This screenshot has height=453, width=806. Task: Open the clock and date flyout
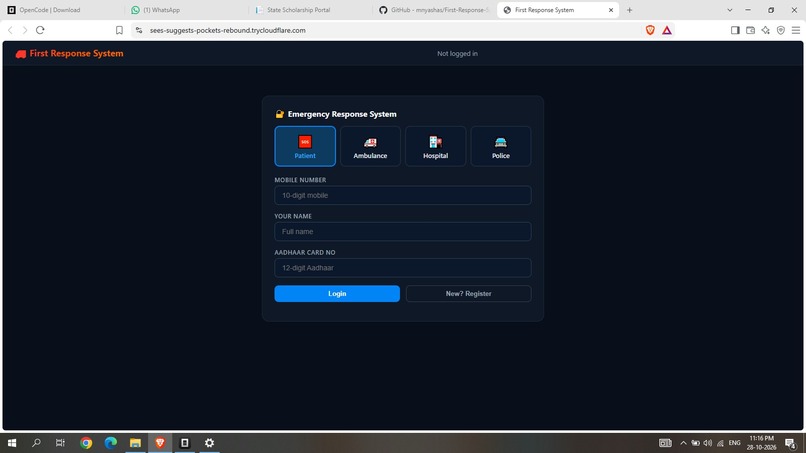pyautogui.click(x=761, y=443)
